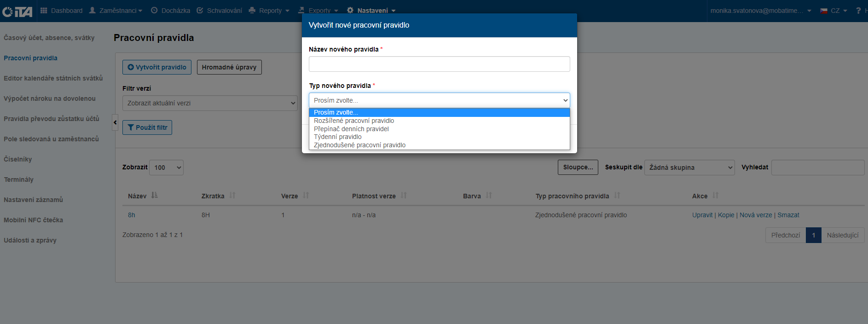This screenshot has width=868, height=324.
Task: Expand the Seskupit dle dropdown
Action: [689, 168]
